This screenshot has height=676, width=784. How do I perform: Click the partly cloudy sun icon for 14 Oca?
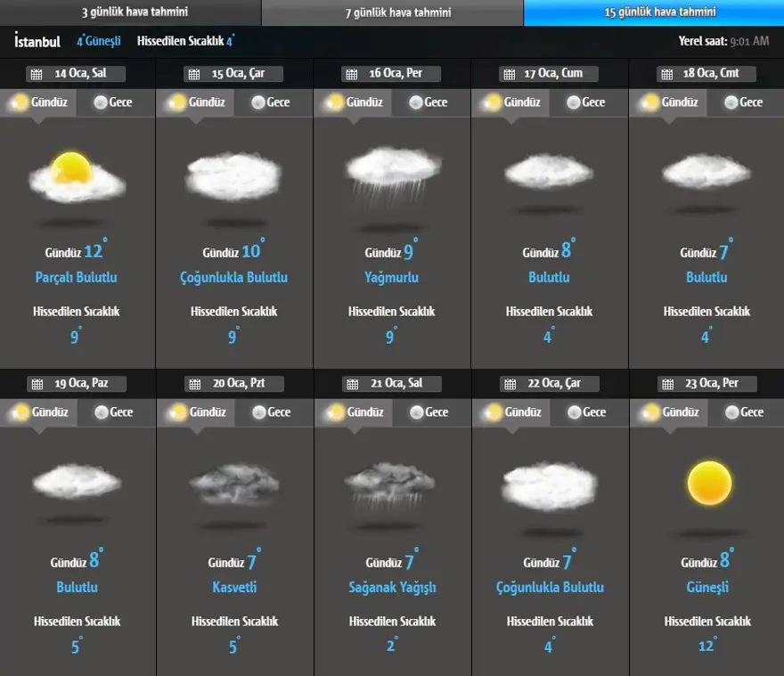(77, 176)
